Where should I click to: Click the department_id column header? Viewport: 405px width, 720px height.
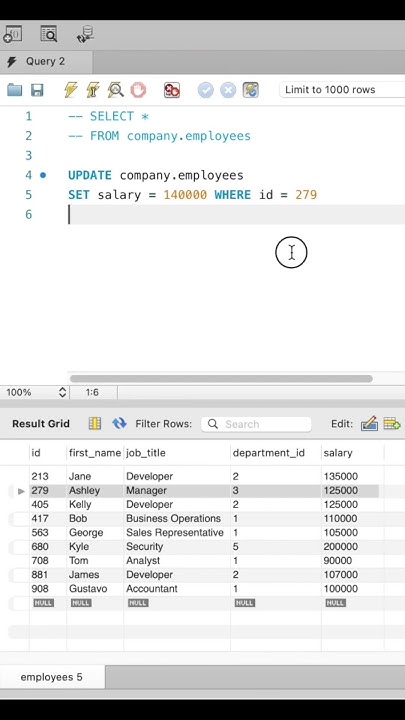(276, 453)
